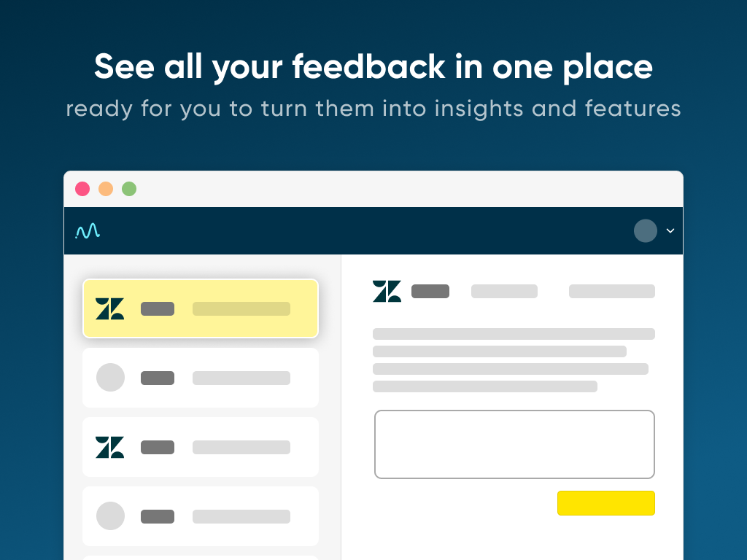This screenshot has height=560, width=747.
Task: Expand the chevron beside the user avatar
Action: pos(670,231)
